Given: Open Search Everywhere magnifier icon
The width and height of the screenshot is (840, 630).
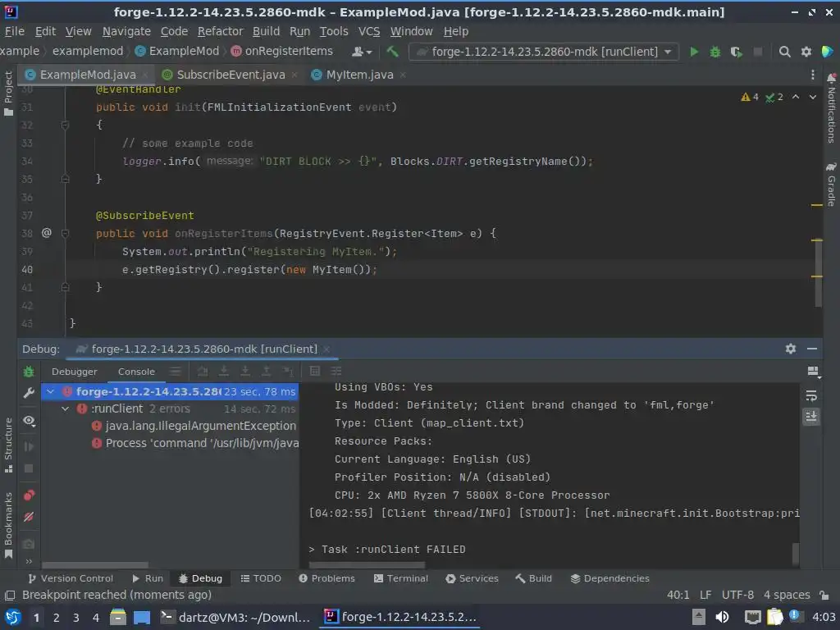Looking at the screenshot, I should pyautogui.click(x=784, y=52).
